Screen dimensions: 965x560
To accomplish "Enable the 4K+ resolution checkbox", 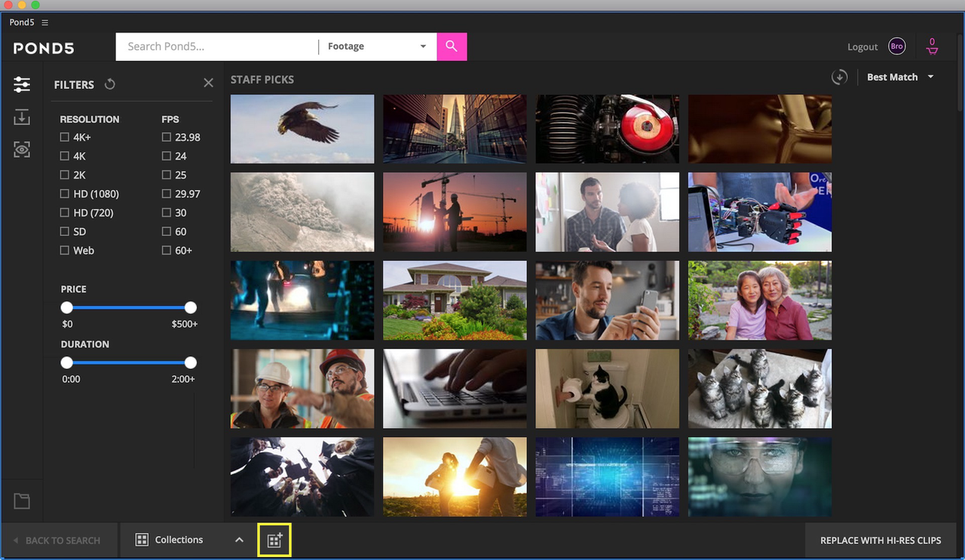I will pos(65,136).
